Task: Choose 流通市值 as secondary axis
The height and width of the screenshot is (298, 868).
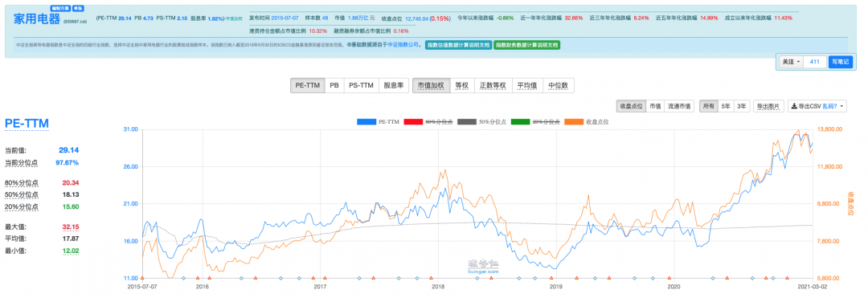Action: tap(678, 106)
